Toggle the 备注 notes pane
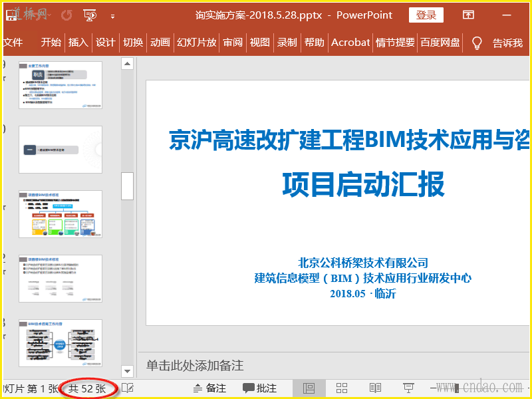This screenshot has width=532, height=399. coord(209,388)
